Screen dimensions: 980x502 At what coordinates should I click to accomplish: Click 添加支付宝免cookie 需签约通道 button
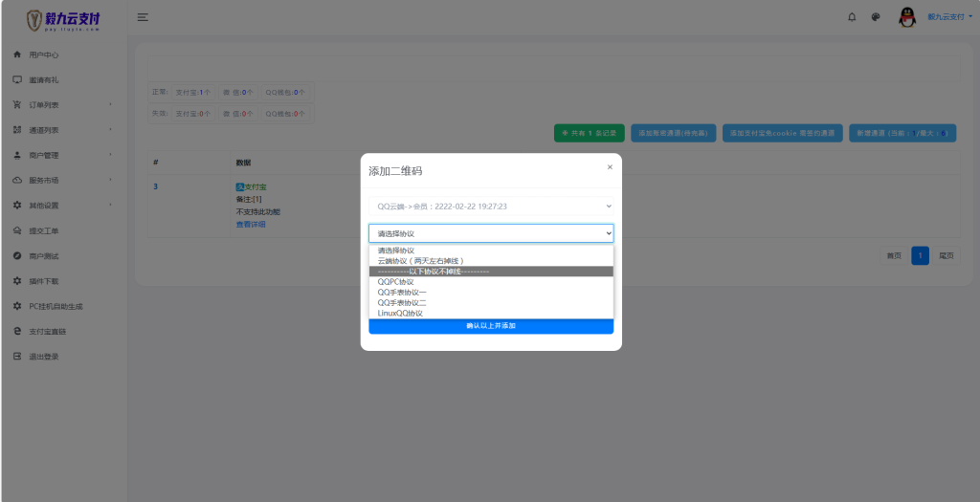(x=783, y=133)
